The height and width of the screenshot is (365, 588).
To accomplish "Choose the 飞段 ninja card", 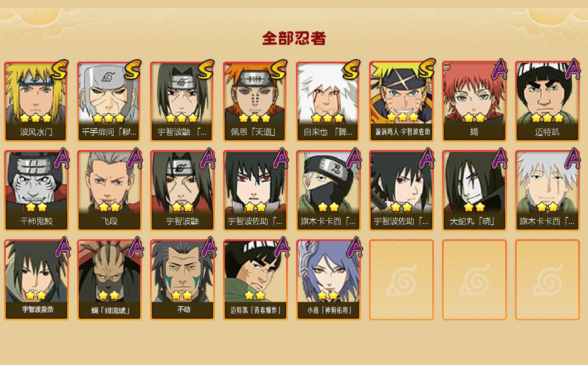I will coord(109,191).
